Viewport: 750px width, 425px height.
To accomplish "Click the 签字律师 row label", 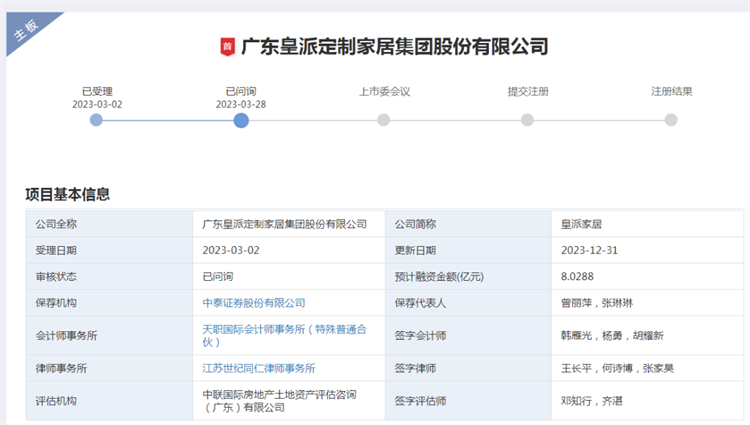I will coord(415,368).
